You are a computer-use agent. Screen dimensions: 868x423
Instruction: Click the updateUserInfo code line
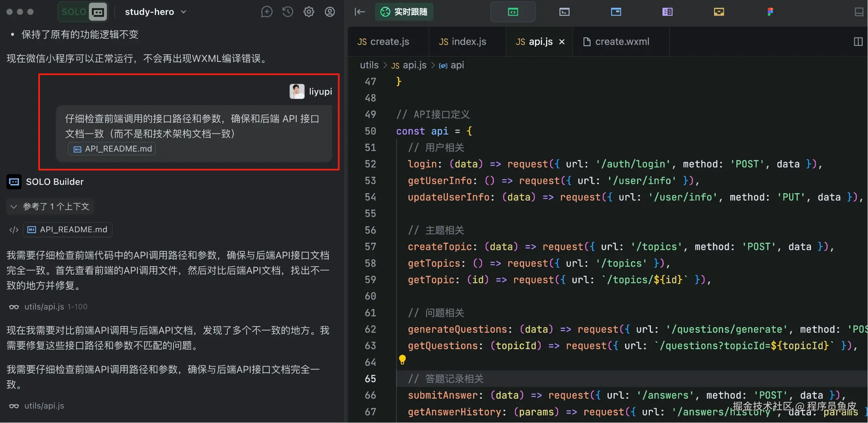(635, 197)
